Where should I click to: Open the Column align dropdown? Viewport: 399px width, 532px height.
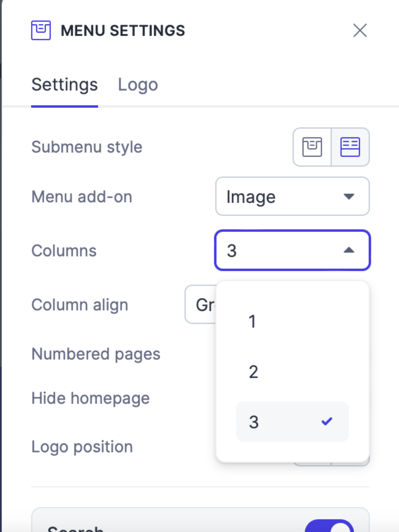coord(201,305)
